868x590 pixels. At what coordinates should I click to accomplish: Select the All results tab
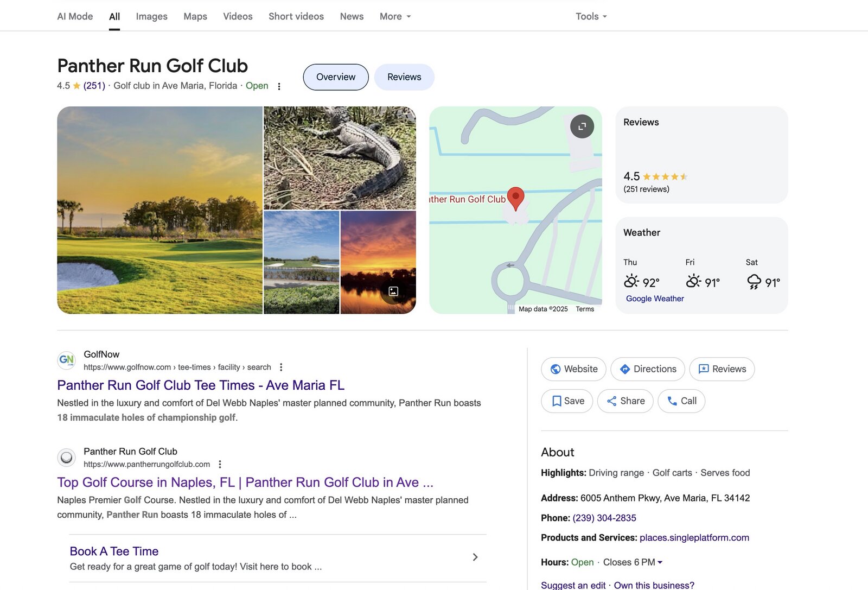[x=114, y=16]
